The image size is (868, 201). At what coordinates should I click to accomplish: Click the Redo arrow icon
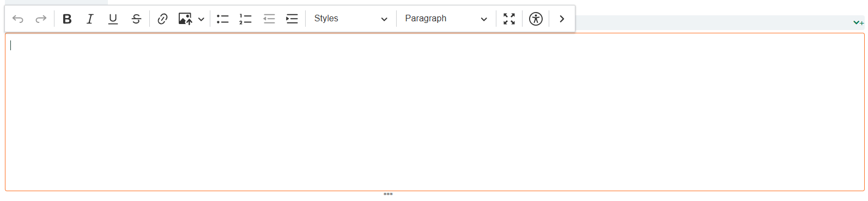[41, 19]
